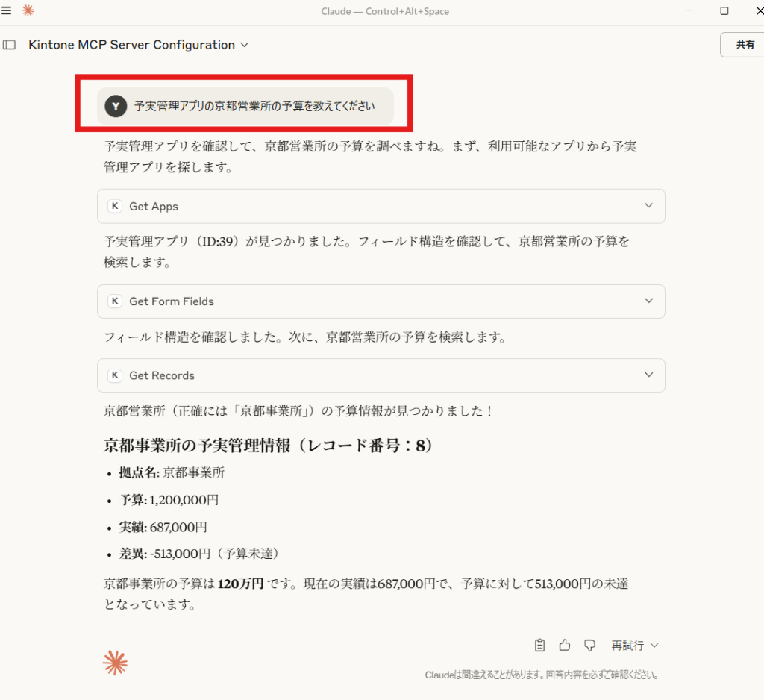Click the Claude starburst logo in title bar

(x=28, y=10)
